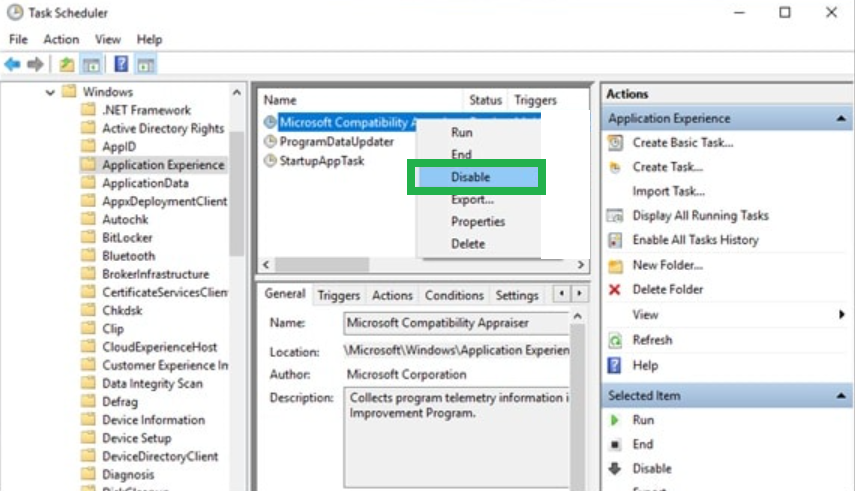Switch to the Actions tab
Image resolution: width=855 pixels, height=491 pixels.
point(392,295)
